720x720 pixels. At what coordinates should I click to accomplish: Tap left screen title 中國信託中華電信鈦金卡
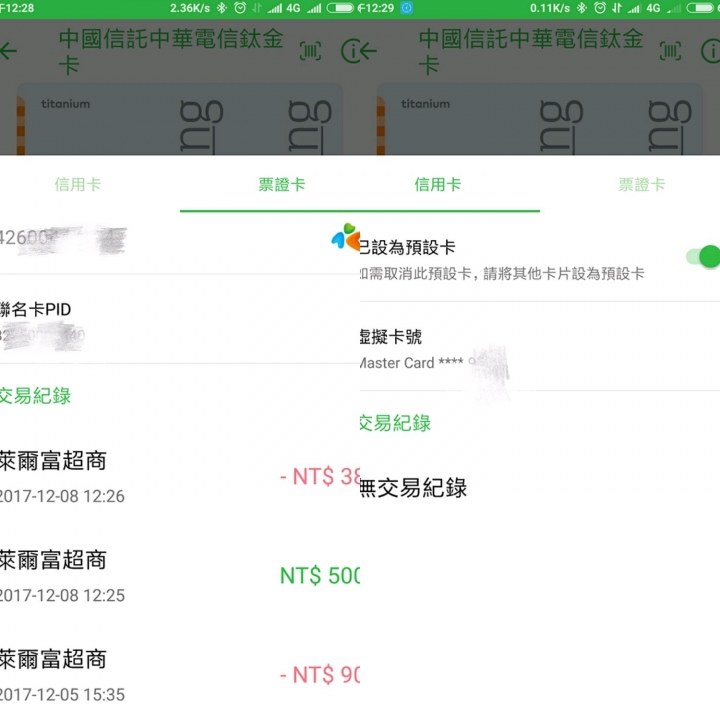pyautogui.click(x=171, y=51)
